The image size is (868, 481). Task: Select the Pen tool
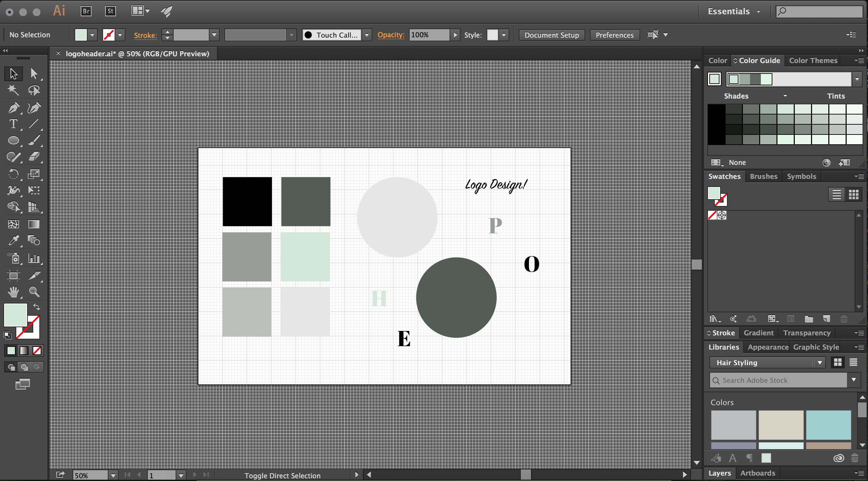pyautogui.click(x=14, y=108)
